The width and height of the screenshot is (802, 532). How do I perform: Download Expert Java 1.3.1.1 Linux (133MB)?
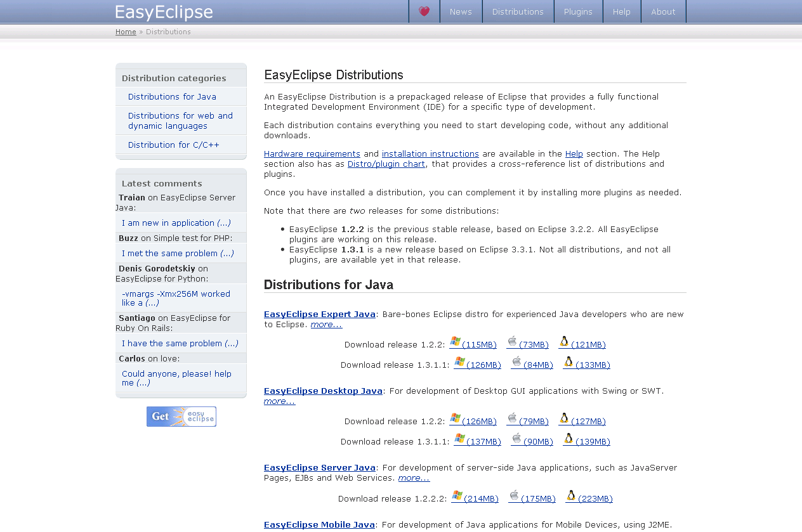tap(593, 365)
